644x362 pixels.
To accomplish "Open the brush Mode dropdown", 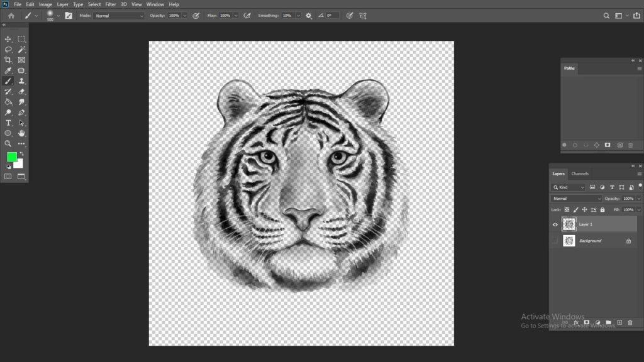I will 119,16.
